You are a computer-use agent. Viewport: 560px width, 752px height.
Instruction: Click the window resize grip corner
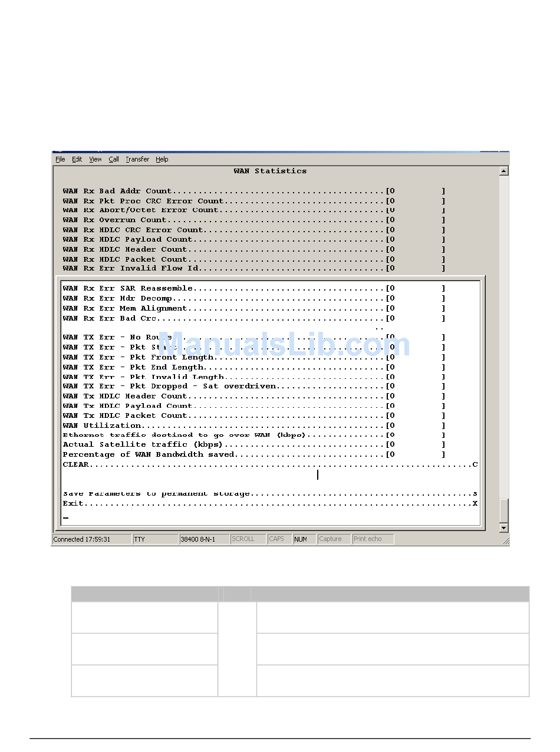505,540
